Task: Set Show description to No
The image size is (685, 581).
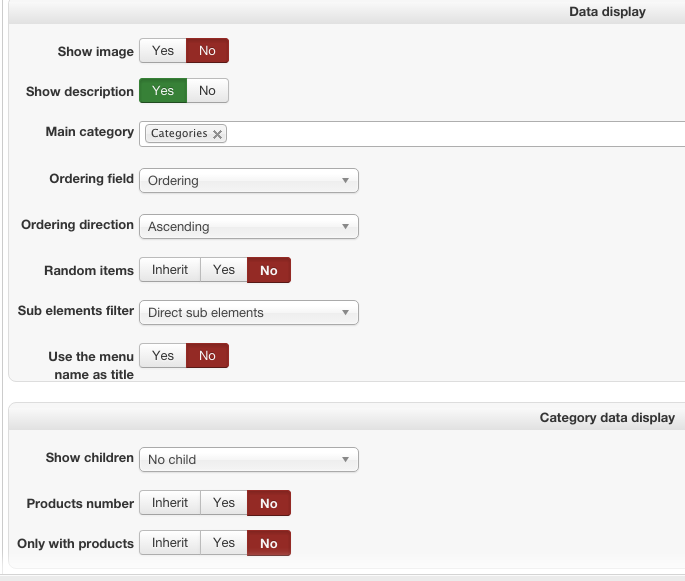Action: point(207,91)
